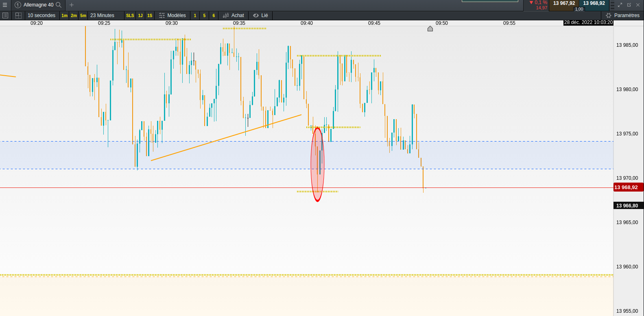The width and height of the screenshot is (644, 316).
Task: Load chart model 6
Action: [214, 15]
